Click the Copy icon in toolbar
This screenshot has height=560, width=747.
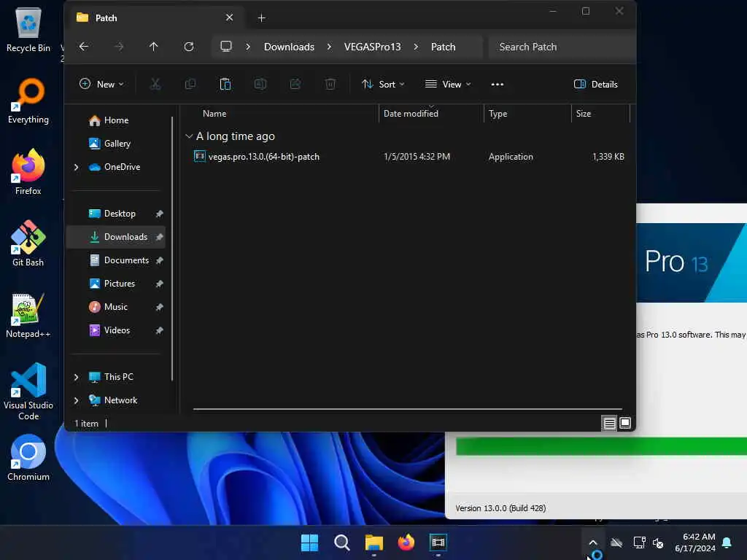[190, 85]
